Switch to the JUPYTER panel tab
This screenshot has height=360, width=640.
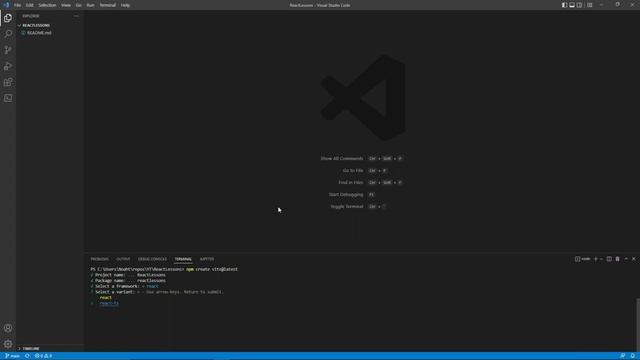point(207,259)
